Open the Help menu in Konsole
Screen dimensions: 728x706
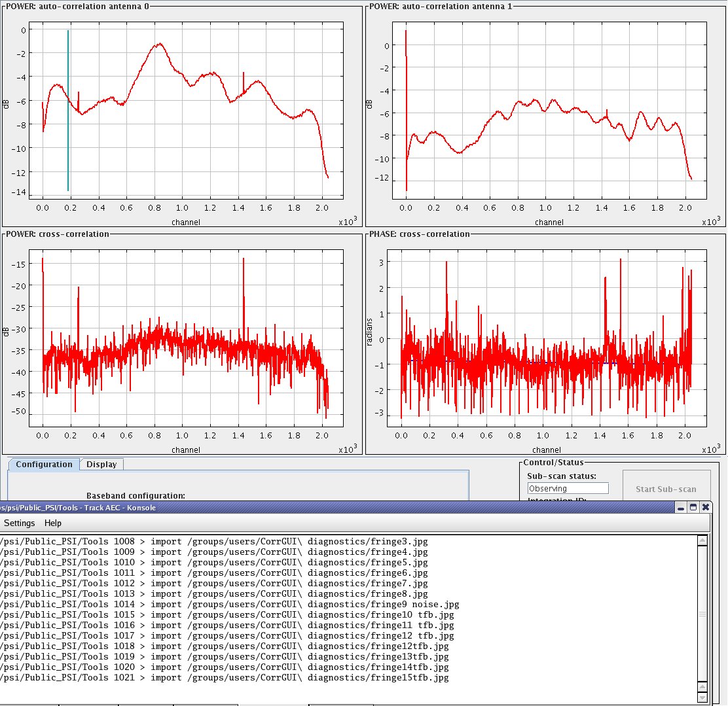click(x=53, y=523)
